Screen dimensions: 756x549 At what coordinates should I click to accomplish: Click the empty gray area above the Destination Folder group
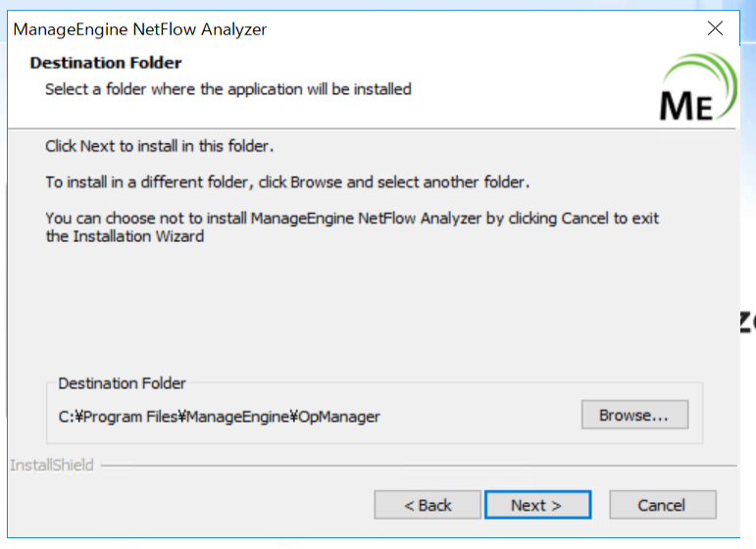(x=373, y=314)
